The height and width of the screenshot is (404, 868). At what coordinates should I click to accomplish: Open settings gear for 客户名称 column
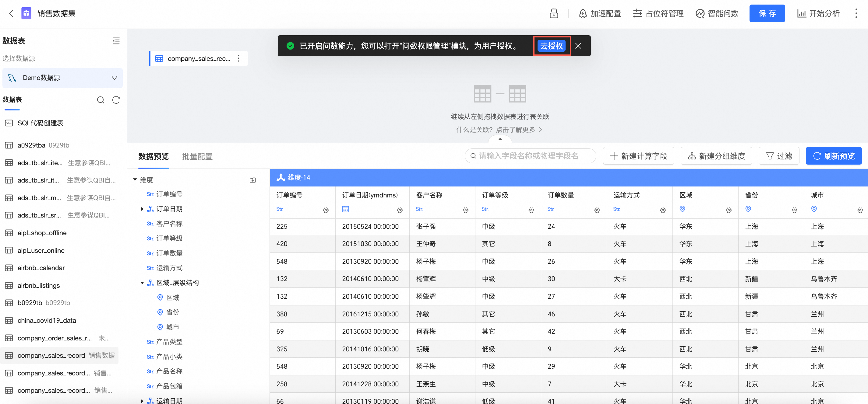465,210
